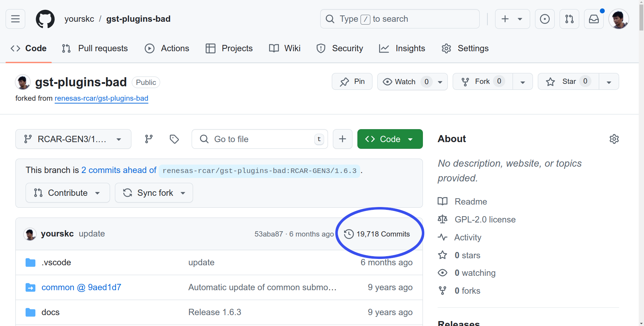Pin the gst-plugins-bad repository

click(352, 82)
